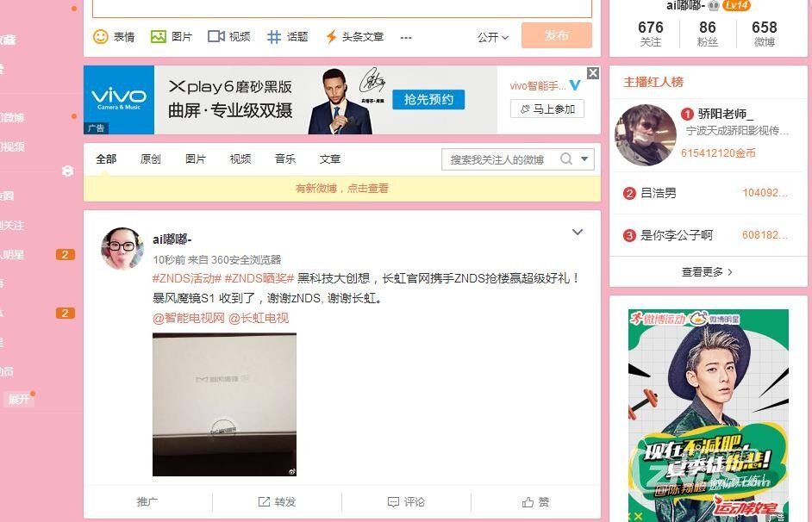Switch to the 原创 tab

pos(151,158)
